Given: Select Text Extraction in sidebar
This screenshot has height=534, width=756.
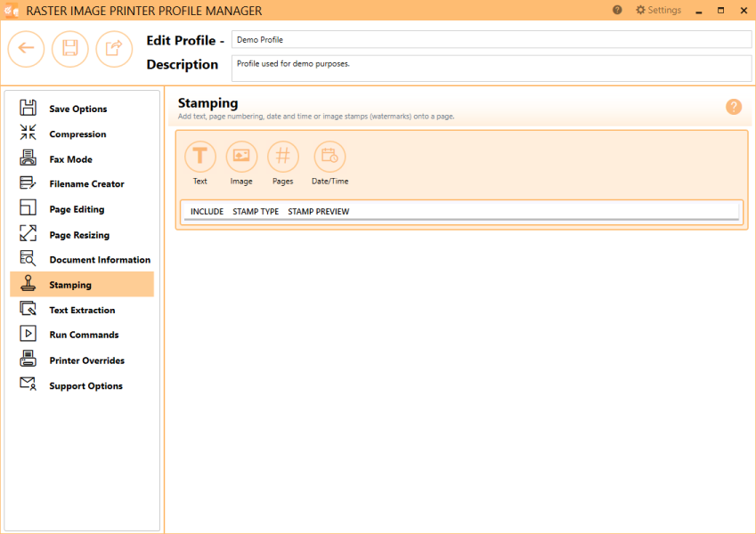Looking at the screenshot, I should coord(82,310).
